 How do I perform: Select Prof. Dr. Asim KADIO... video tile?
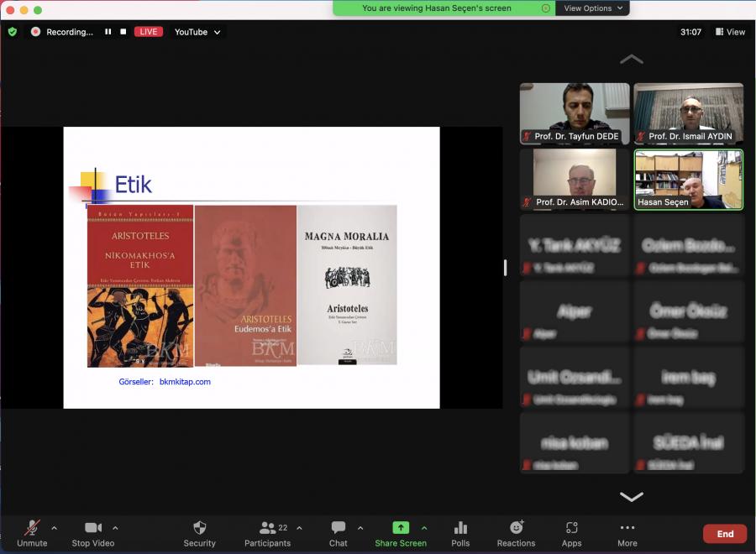coord(575,179)
